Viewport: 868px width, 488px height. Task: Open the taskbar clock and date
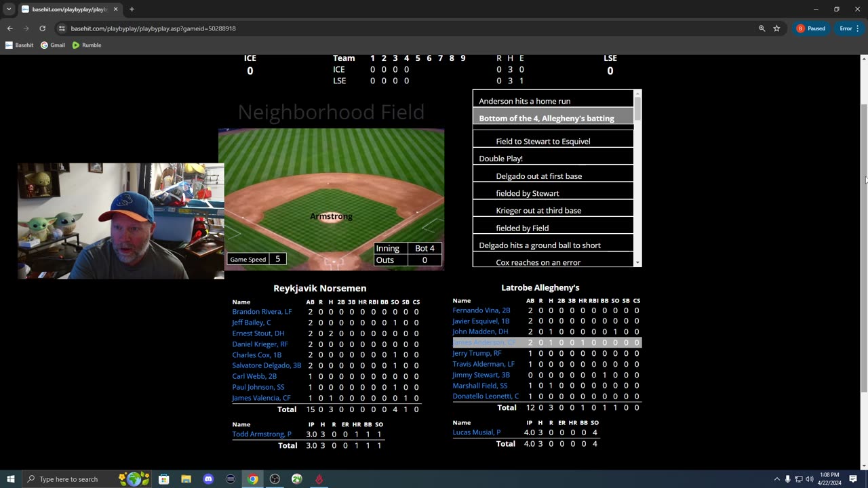point(830,479)
